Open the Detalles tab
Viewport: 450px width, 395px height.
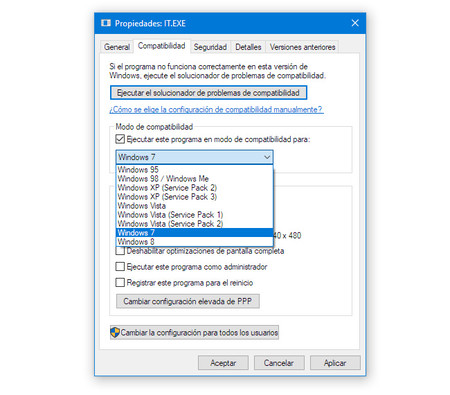click(x=248, y=47)
